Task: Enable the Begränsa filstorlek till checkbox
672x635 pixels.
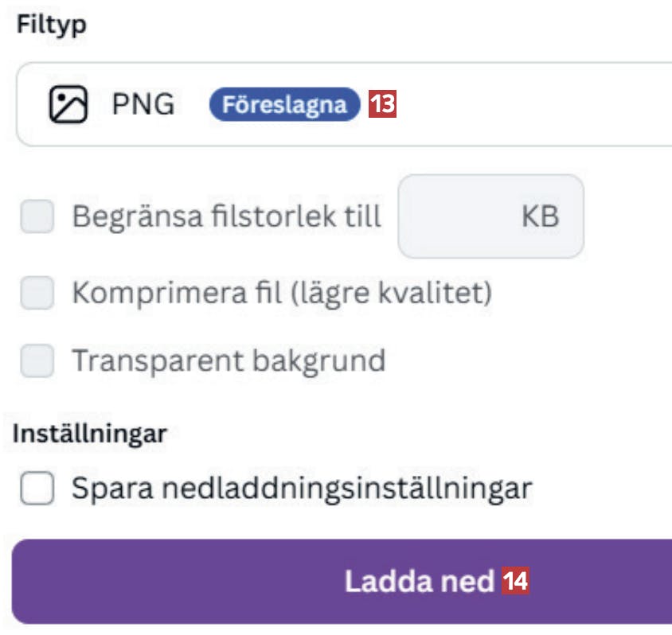Action: 37,216
